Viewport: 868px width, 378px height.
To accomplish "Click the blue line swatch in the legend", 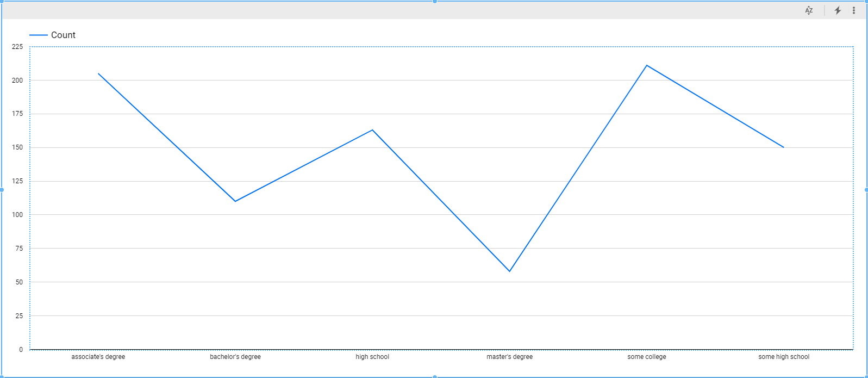I will 38,35.
